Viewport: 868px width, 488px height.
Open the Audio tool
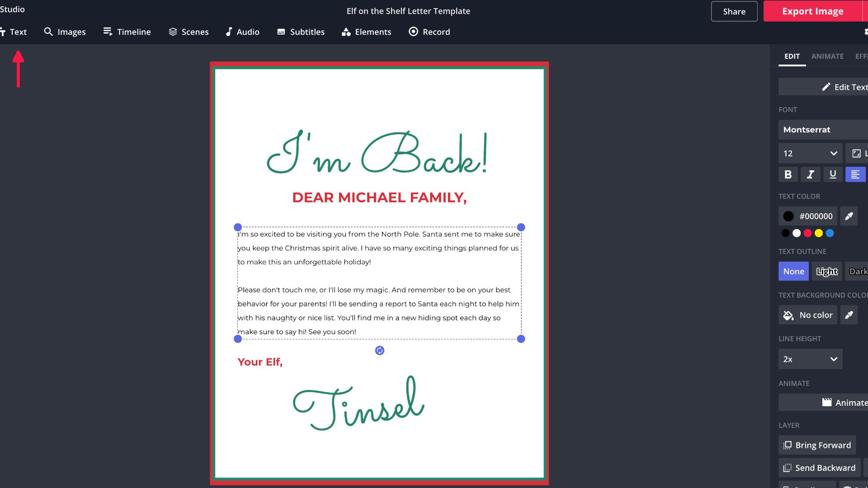[x=242, y=32]
